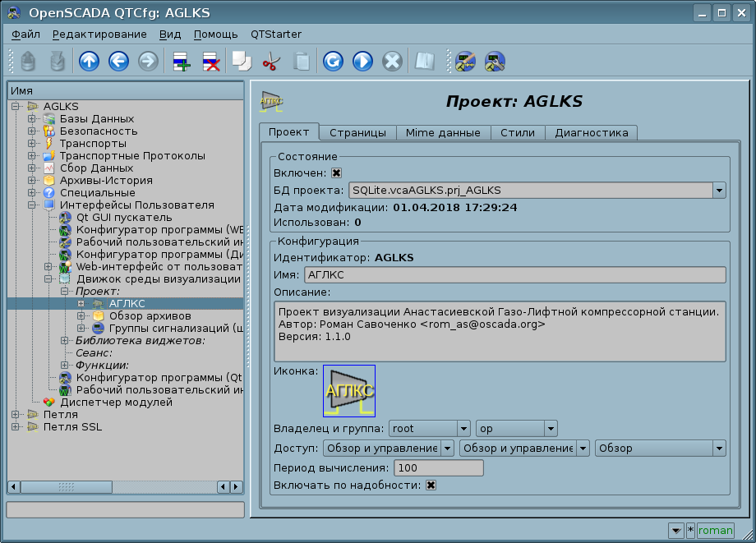
Task: Click the Сбор Данных chart icon in tree
Action: point(48,168)
